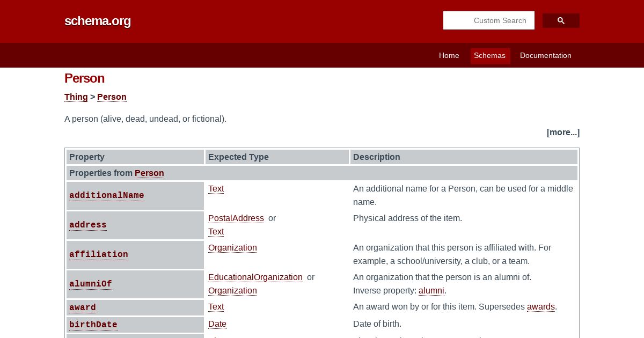The height and width of the screenshot is (338, 644).
Task: Expand the [more...] description link
Action: click(x=563, y=132)
